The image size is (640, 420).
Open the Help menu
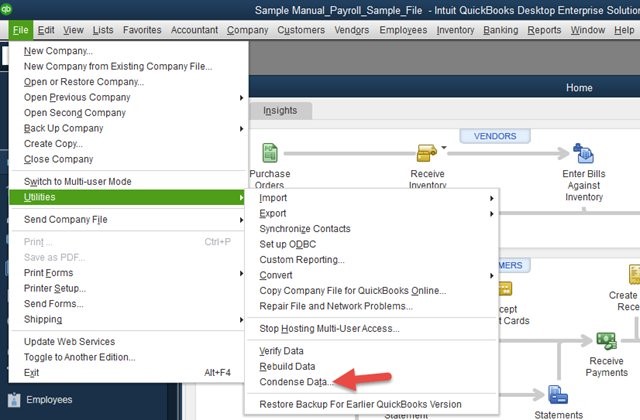pos(624,30)
